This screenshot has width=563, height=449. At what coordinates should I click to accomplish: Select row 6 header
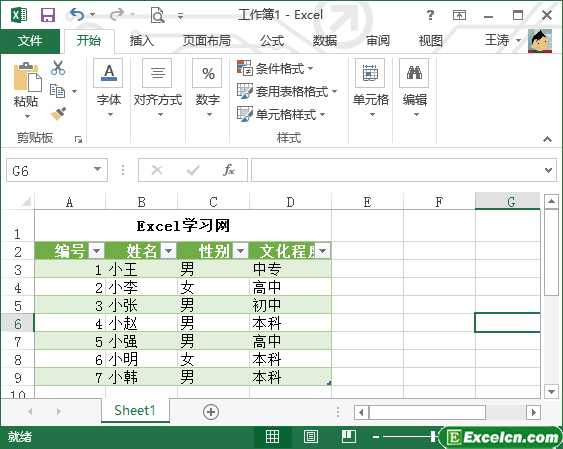point(18,323)
